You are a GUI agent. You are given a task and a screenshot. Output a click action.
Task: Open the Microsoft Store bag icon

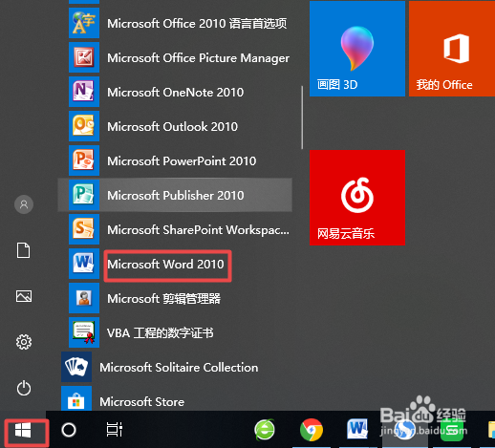[76, 398]
